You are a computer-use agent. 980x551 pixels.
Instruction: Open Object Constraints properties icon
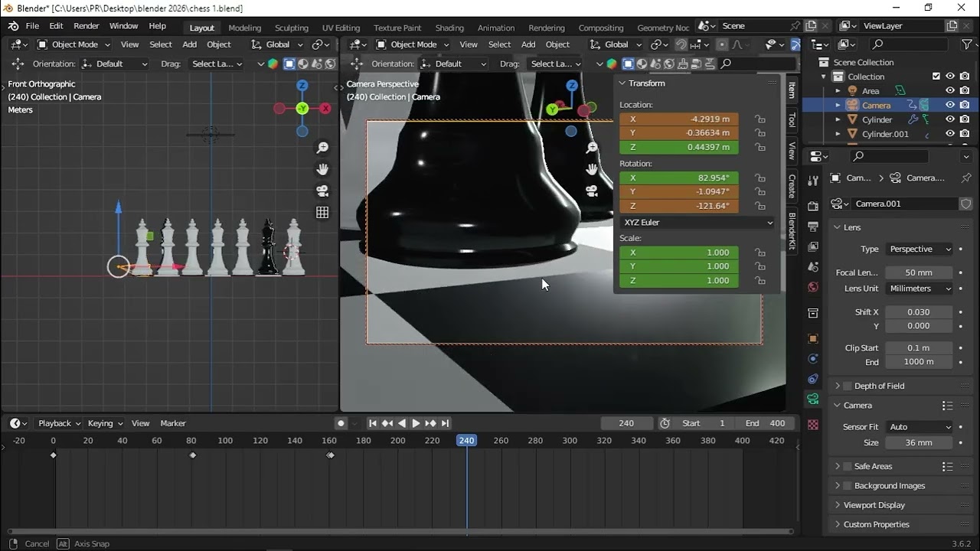pyautogui.click(x=813, y=379)
